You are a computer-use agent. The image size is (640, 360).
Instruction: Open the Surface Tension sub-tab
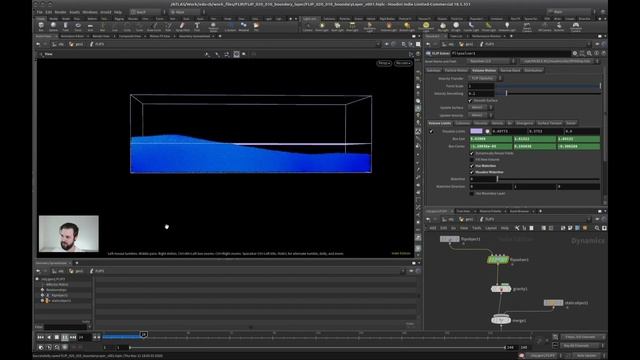549,123
